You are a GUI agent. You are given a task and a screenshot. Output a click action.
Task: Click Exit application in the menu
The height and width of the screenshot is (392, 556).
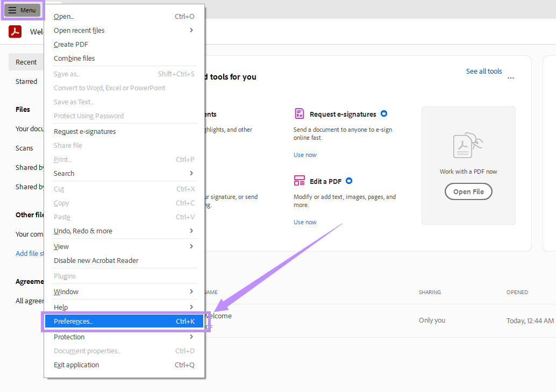pos(76,365)
